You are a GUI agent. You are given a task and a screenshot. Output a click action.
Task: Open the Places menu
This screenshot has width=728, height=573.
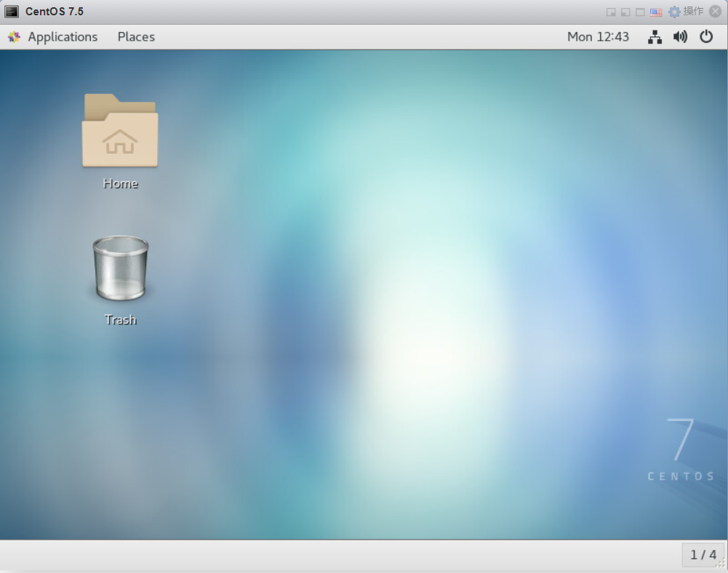click(x=136, y=36)
